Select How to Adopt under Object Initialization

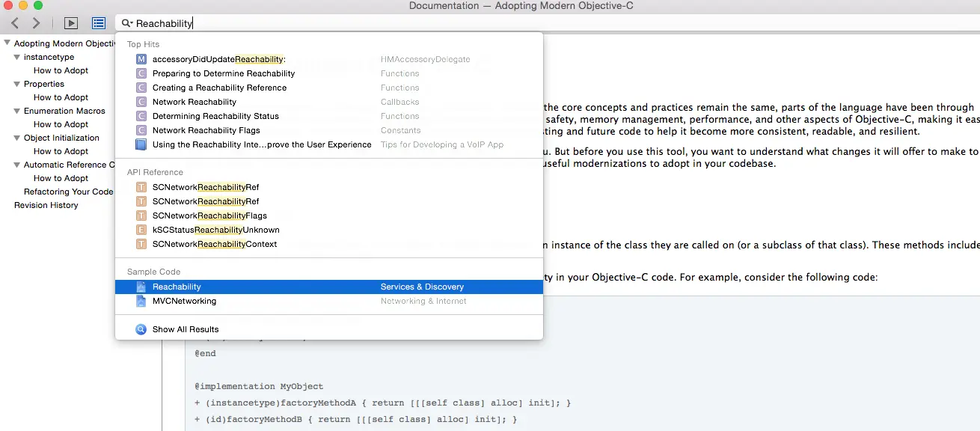pyautogui.click(x=61, y=151)
